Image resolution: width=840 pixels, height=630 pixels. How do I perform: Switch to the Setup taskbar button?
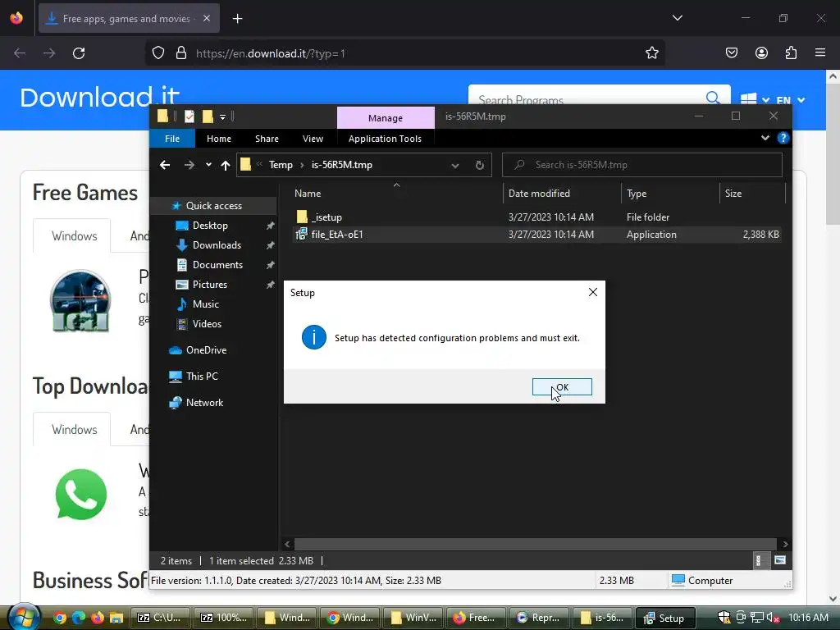pos(664,618)
